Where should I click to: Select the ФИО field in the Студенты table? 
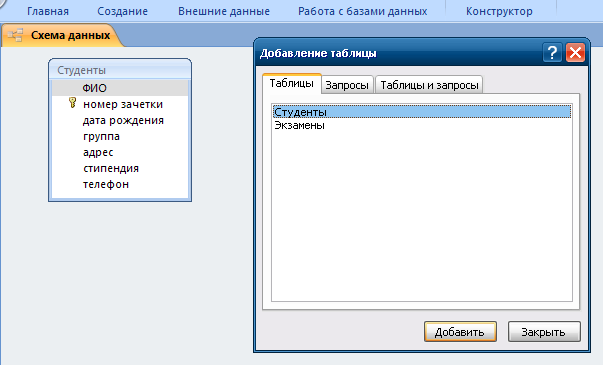tap(120, 88)
